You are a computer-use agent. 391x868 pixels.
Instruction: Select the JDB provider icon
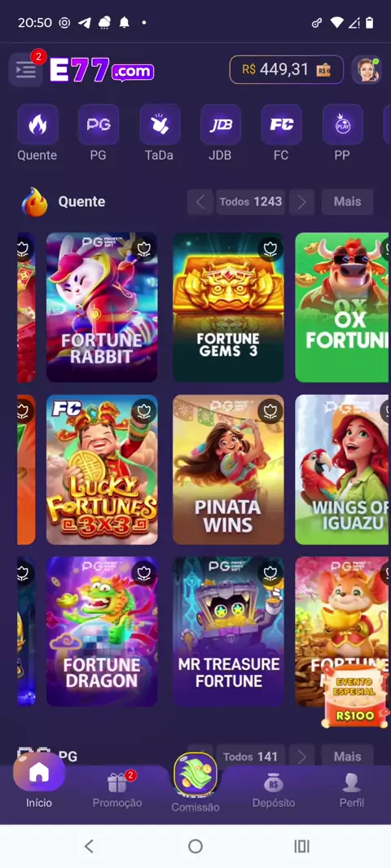(x=221, y=125)
